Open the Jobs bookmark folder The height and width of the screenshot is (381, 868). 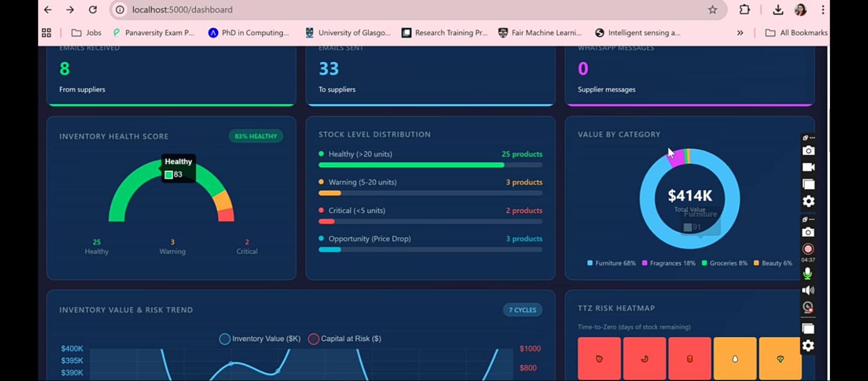pos(87,33)
